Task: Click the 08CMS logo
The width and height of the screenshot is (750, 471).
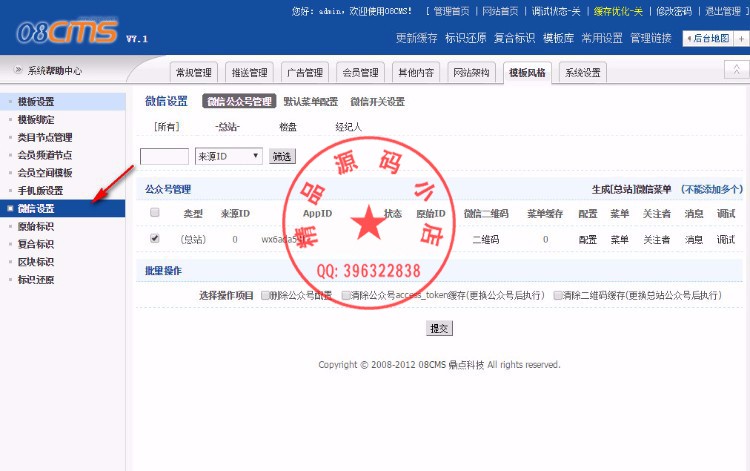Action: (x=67, y=32)
